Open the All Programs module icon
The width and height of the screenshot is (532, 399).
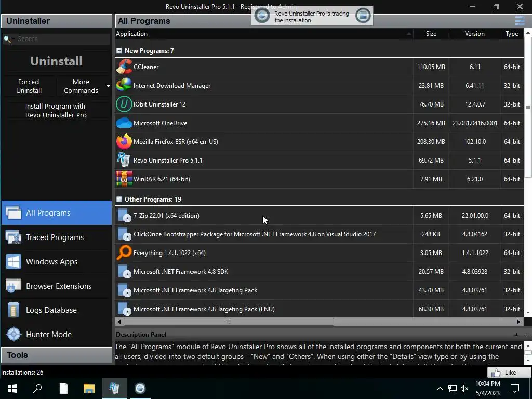coord(14,212)
